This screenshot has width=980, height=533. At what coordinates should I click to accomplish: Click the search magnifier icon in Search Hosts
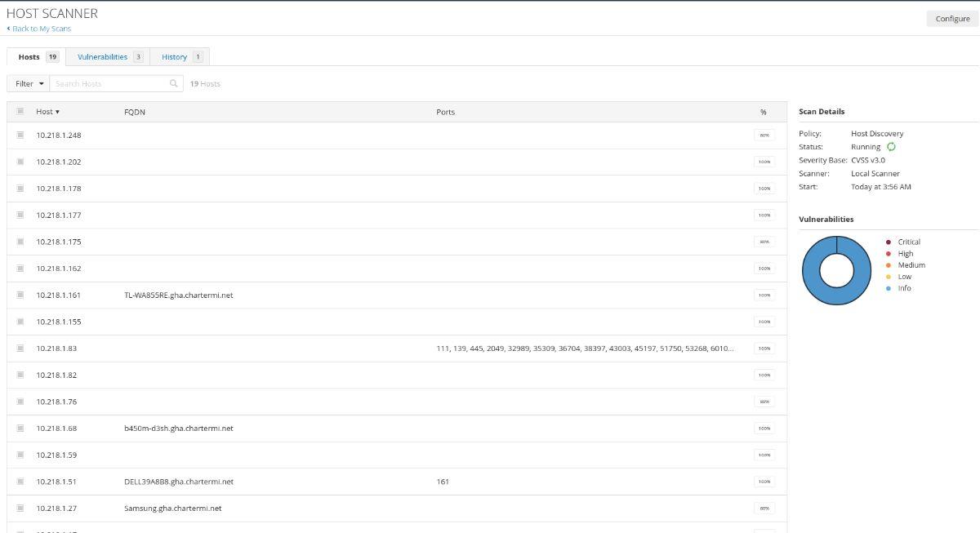click(174, 83)
